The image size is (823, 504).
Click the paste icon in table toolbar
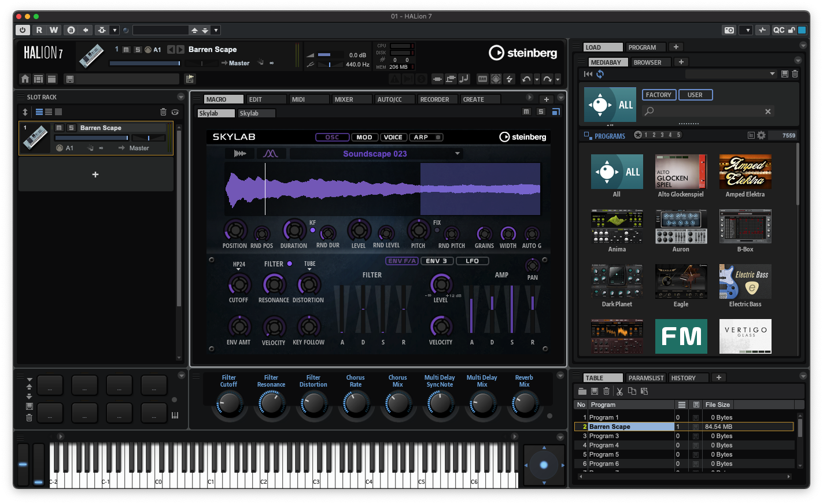click(x=644, y=391)
